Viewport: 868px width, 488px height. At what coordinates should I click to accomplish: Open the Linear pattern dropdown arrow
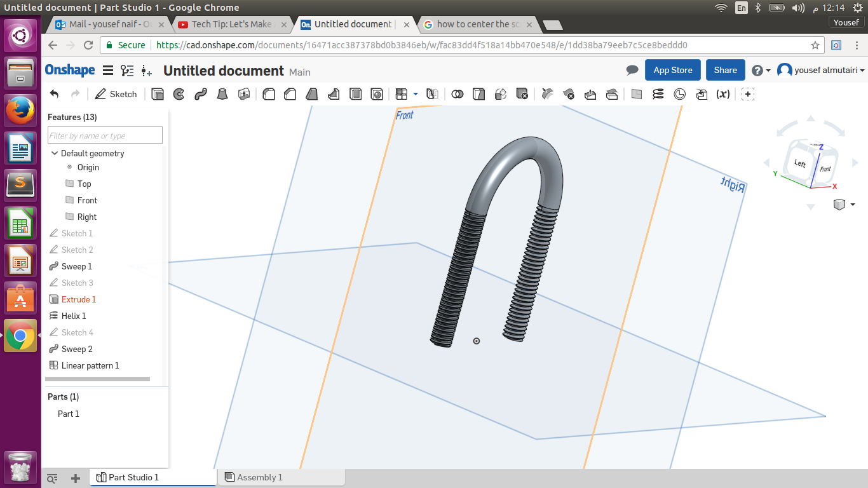click(x=416, y=94)
